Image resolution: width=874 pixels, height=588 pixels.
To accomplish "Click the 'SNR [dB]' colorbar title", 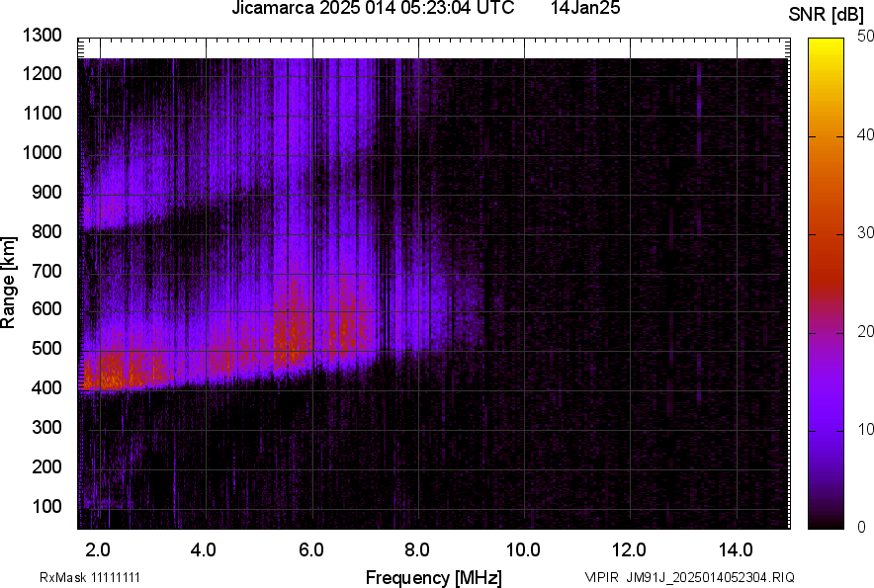I will coord(827,15).
